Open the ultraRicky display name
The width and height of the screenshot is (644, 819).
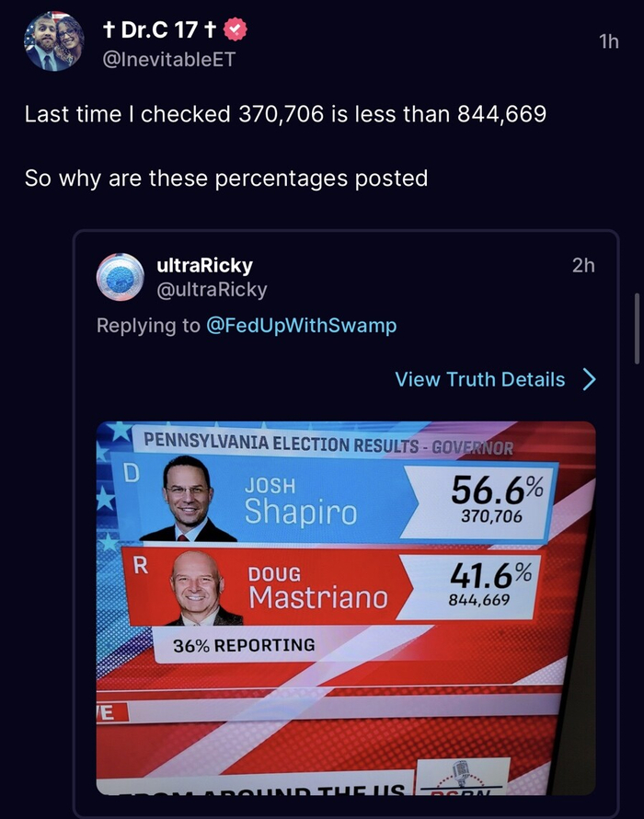tap(205, 265)
